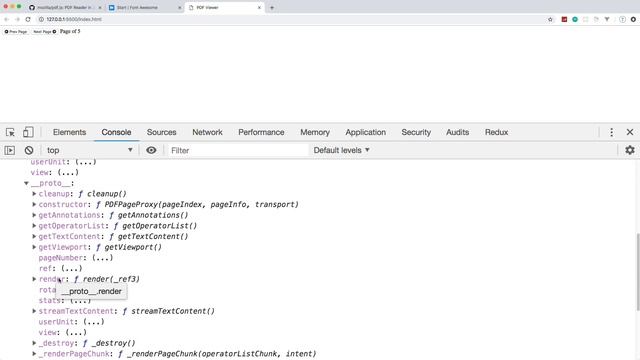
Task: Close the PDF Viewer tab
Action: click(x=259, y=7)
